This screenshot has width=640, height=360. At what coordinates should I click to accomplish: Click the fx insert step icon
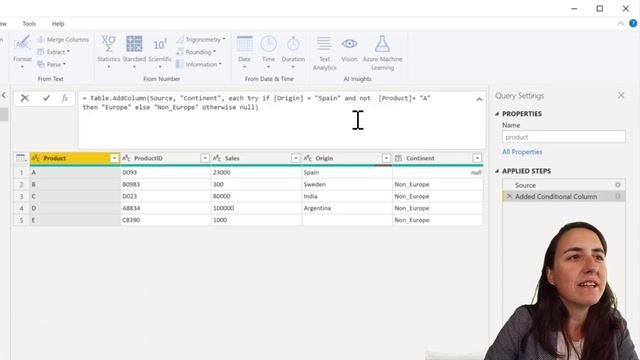tap(64, 98)
